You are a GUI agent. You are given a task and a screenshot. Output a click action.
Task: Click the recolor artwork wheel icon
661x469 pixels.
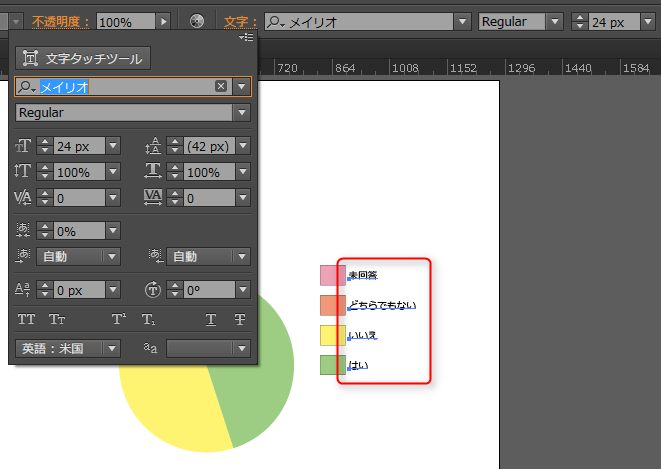[x=197, y=21]
